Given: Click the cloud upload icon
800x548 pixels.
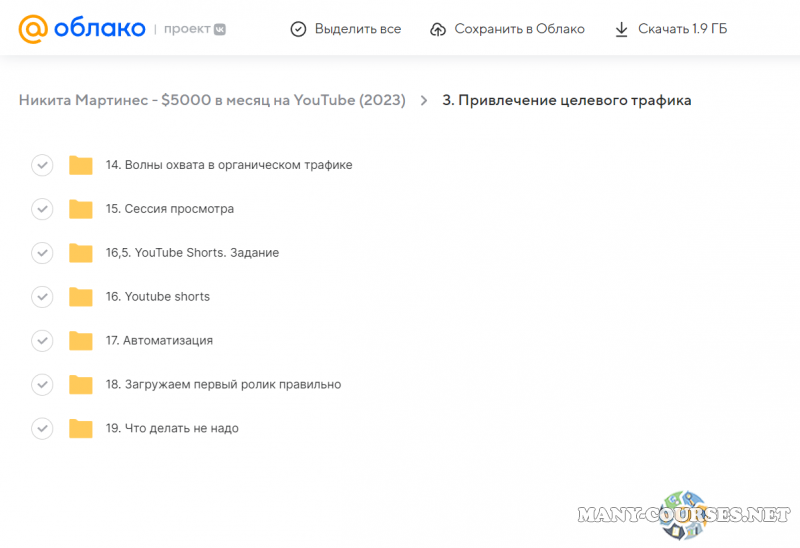Looking at the screenshot, I should point(438,29).
